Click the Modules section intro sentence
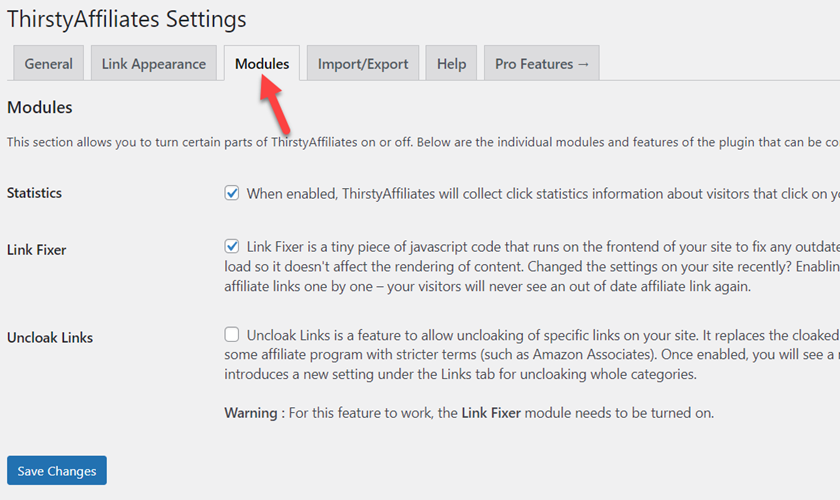 (423, 142)
